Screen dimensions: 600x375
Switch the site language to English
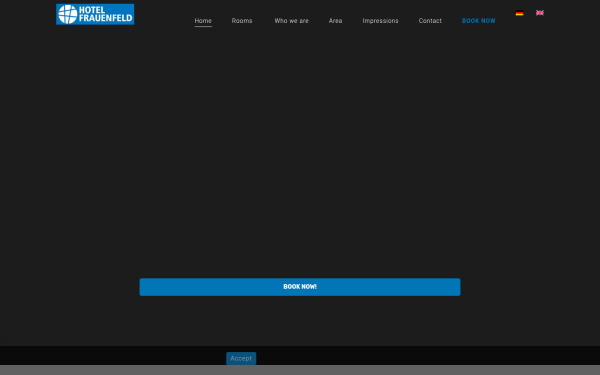pyautogui.click(x=540, y=13)
